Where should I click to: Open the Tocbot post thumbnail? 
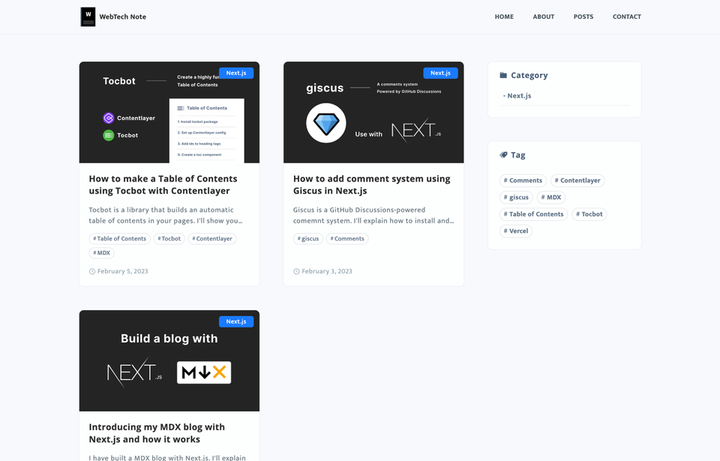(169, 112)
